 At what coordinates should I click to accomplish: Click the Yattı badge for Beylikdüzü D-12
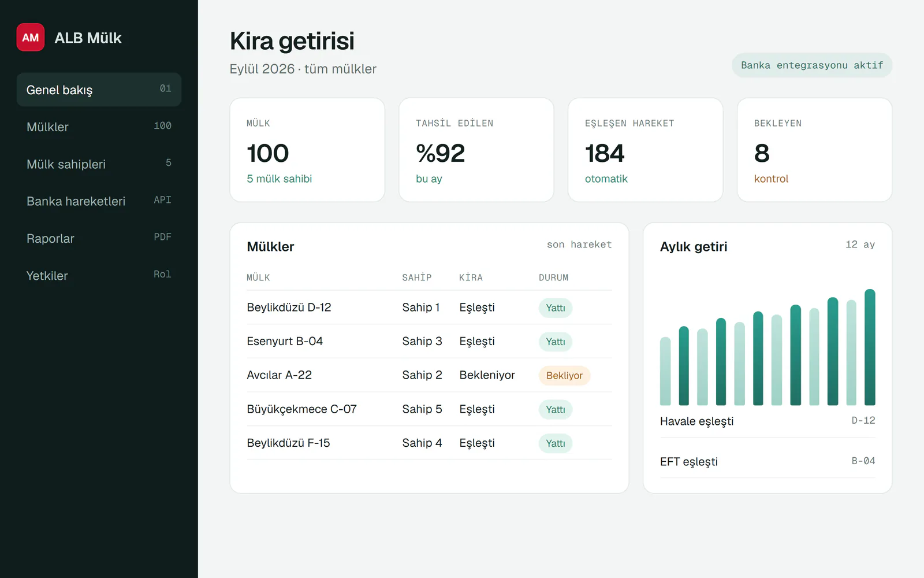pos(556,308)
